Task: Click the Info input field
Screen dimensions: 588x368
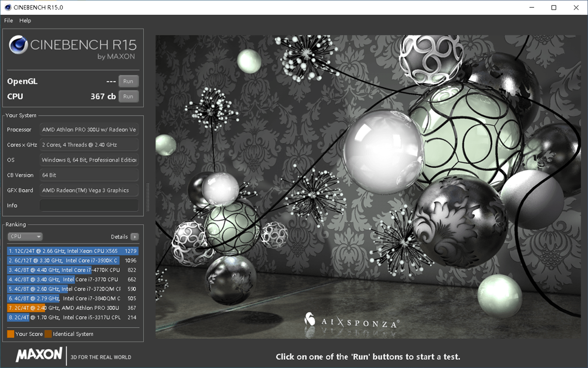Action: pyautogui.click(x=89, y=205)
